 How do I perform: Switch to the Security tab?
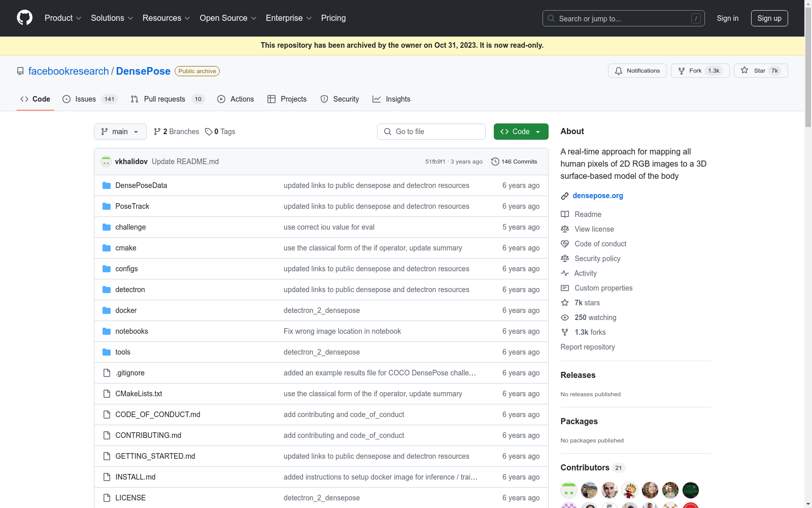coord(340,99)
